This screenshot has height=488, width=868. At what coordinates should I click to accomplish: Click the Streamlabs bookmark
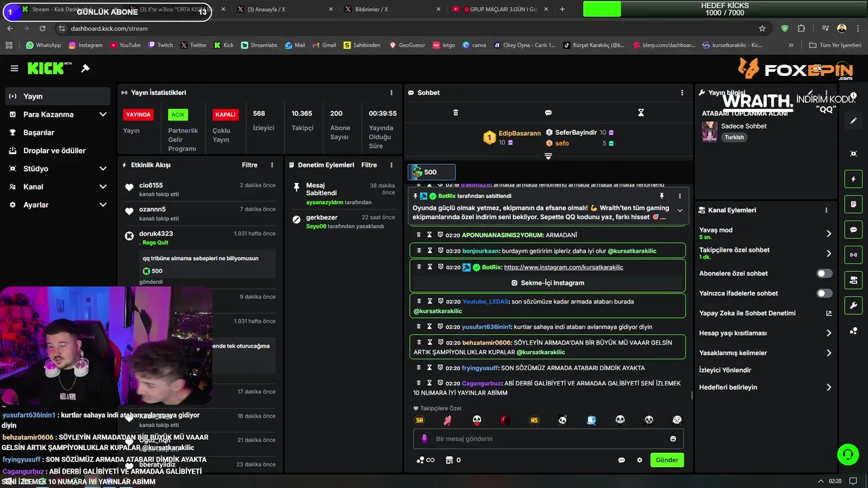pos(259,45)
